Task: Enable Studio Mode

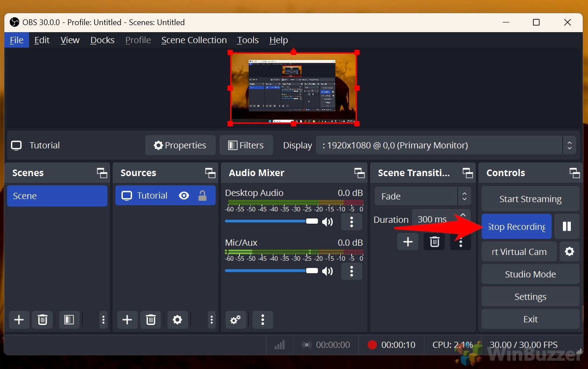Action: (x=530, y=274)
